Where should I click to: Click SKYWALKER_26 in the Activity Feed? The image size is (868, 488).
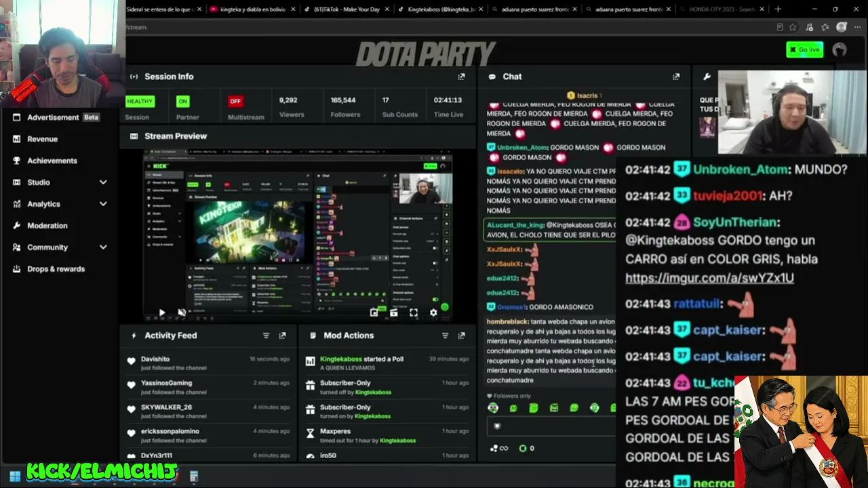click(166, 407)
